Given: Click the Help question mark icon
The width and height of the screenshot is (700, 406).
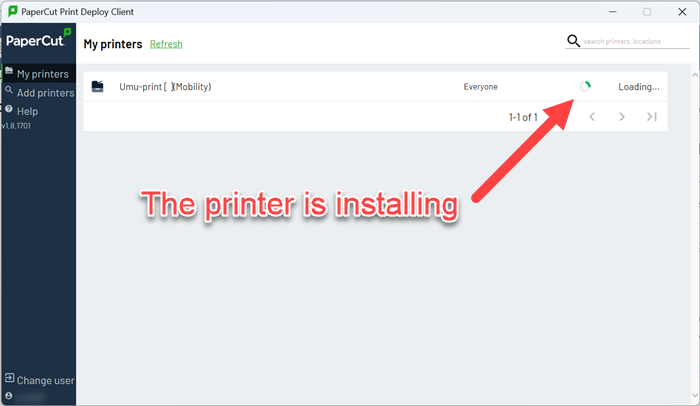Looking at the screenshot, I should click(8, 109).
